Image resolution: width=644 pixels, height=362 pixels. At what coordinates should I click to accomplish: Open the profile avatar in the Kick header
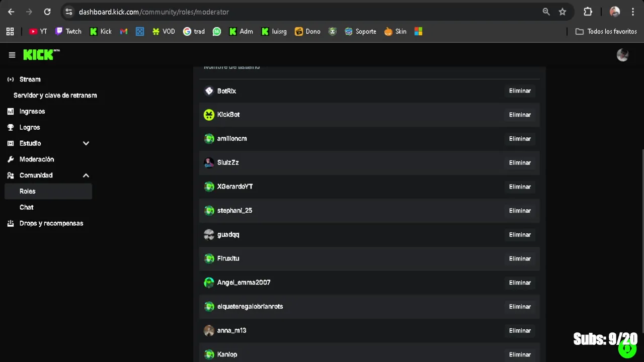[622, 55]
